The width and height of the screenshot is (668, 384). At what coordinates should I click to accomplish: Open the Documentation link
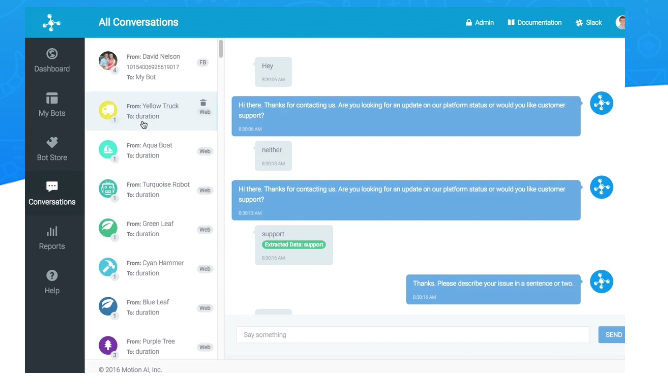534,23
